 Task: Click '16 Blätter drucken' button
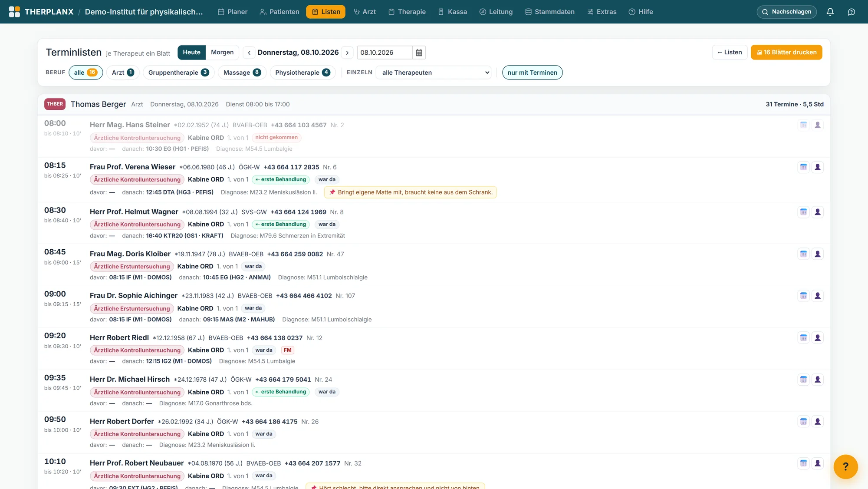coord(786,52)
